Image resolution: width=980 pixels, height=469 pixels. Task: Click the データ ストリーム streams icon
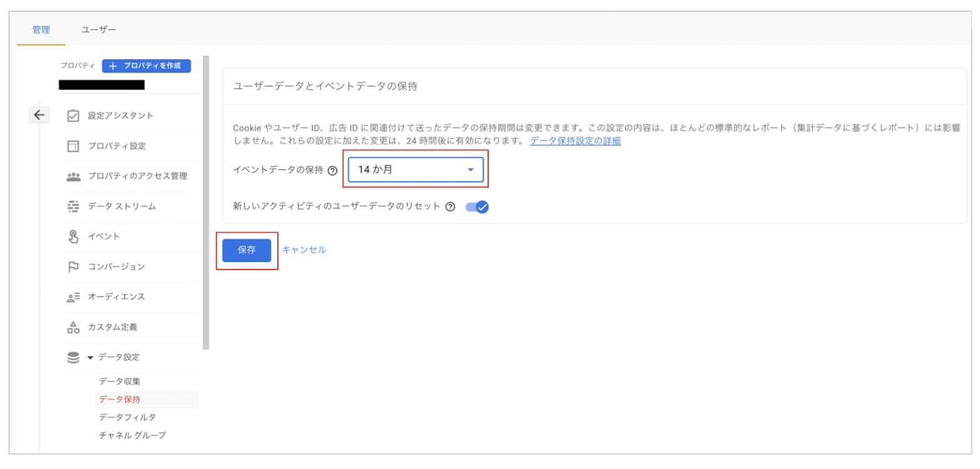pos(73,206)
